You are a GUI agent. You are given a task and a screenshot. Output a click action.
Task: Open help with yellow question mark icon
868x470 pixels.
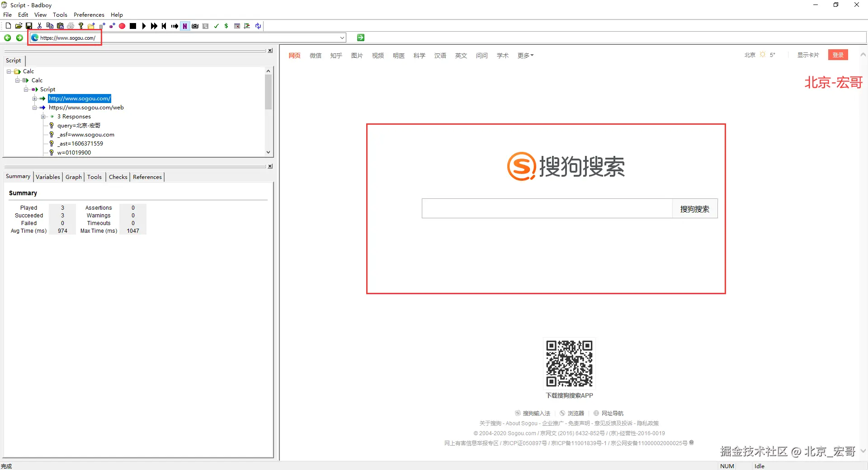81,26
